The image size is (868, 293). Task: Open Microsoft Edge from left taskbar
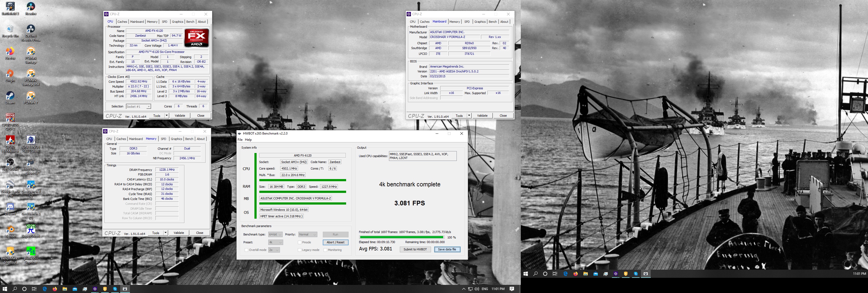click(x=44, y=289)
